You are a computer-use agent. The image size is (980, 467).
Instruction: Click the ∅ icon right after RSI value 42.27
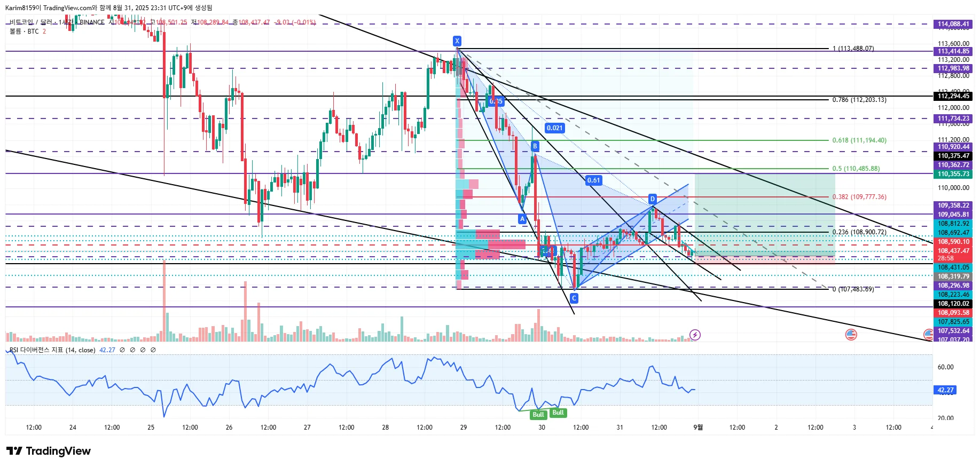(x=122, y=350)
